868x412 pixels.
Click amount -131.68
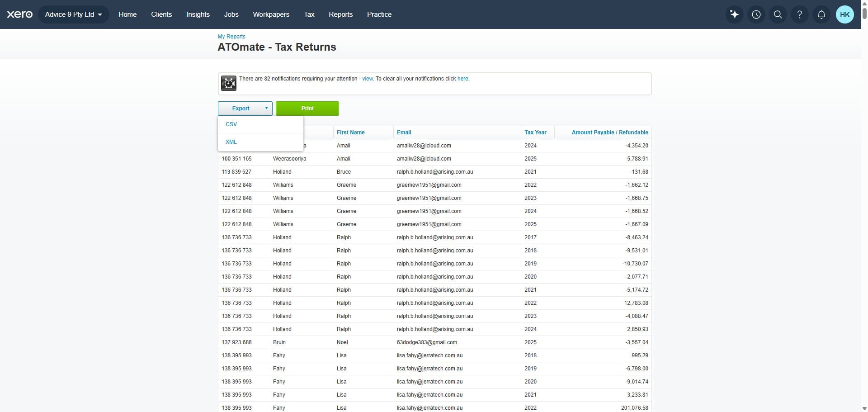point(639,172)
